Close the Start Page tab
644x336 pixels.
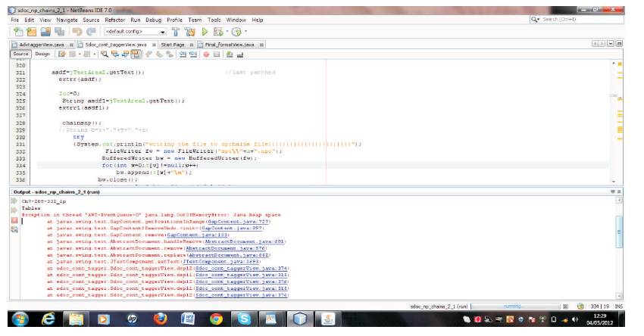(192, 45)
